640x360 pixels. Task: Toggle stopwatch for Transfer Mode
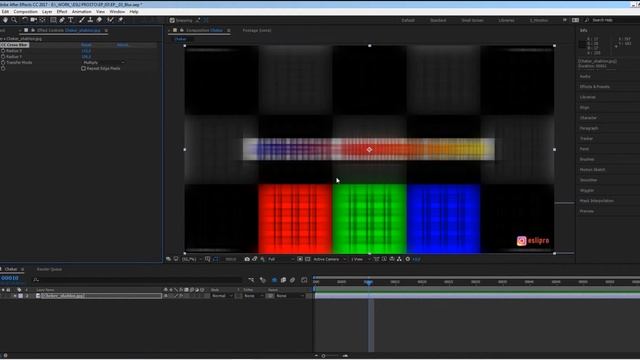coord(3,62)
